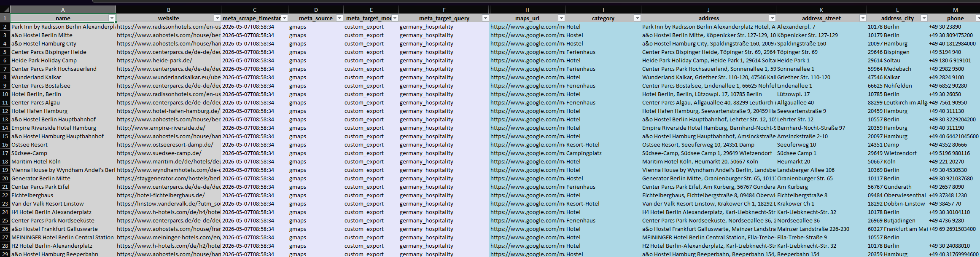Screen dimensions: 980x257
Task: Click the 'Ostsee Resort' name cell
Action: pyautogui.click(x=63, y=145)
